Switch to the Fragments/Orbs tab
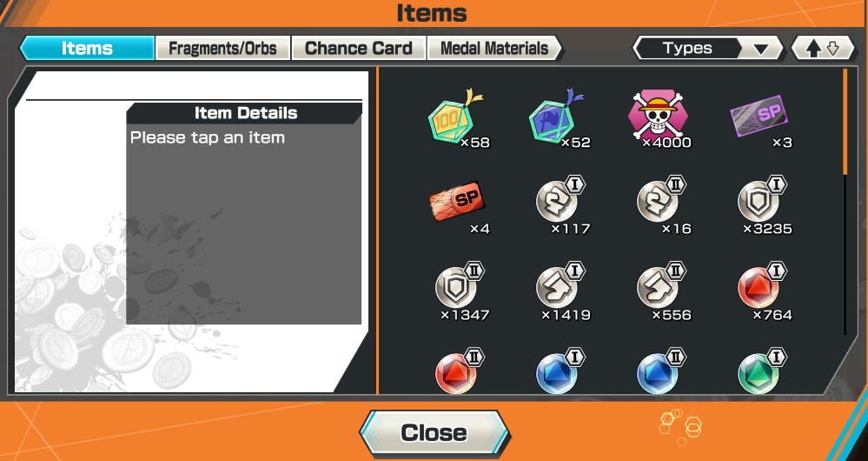Image resolution: width=868 pixels, height=461 pixels. click(222, 48)
